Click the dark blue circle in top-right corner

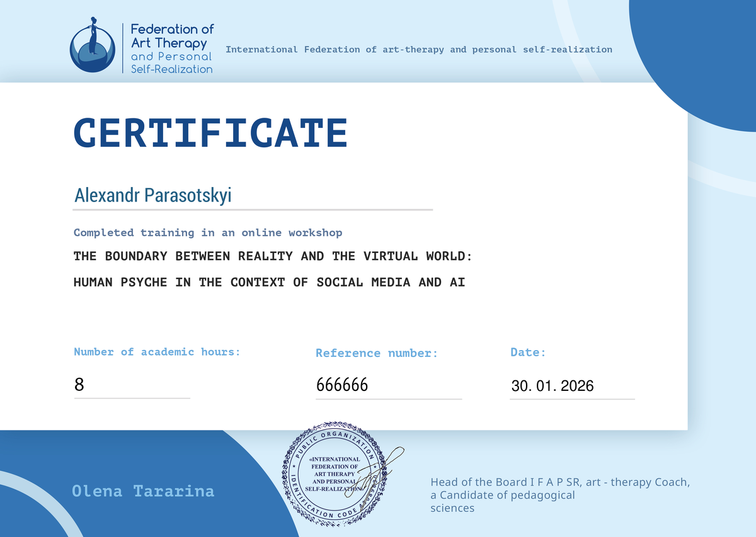tap(699, 57)
